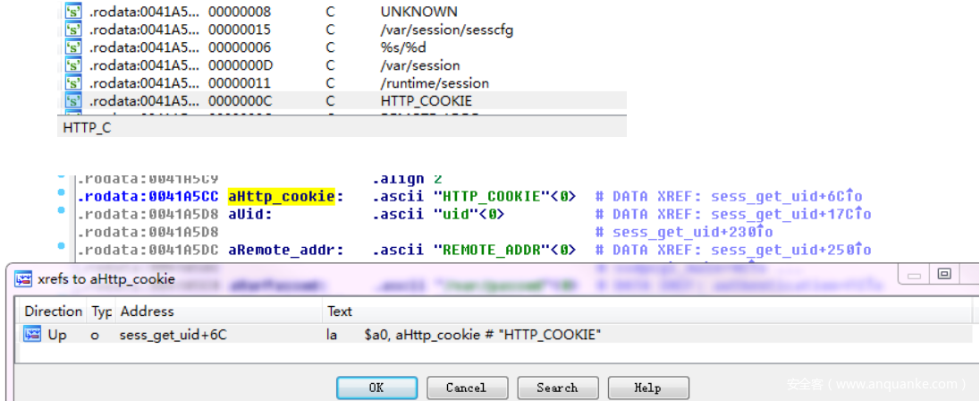Sort by the Direction column header
The height and width of the screenshot is (401, 980).
coord(53,311)
